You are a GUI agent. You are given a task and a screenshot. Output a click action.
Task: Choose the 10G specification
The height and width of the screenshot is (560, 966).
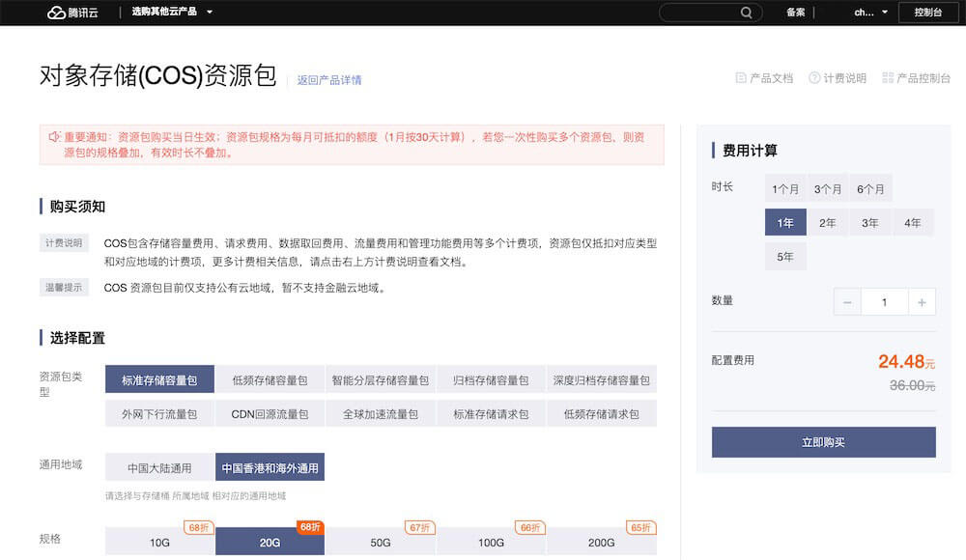[x=159, y=542]
